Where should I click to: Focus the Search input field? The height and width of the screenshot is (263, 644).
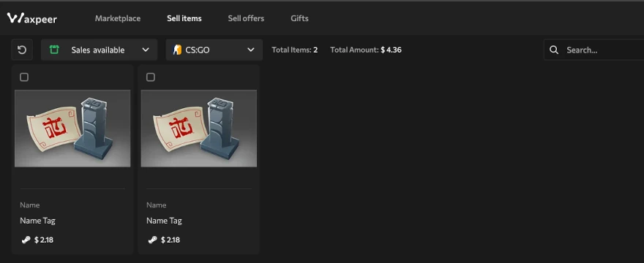pos(594,50)
